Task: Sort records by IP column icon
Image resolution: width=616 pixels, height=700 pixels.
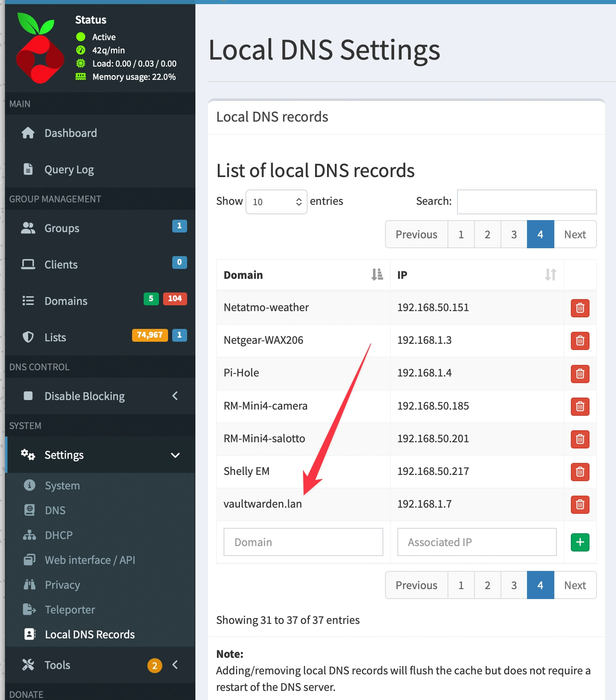Action: [x=551, y=275]
